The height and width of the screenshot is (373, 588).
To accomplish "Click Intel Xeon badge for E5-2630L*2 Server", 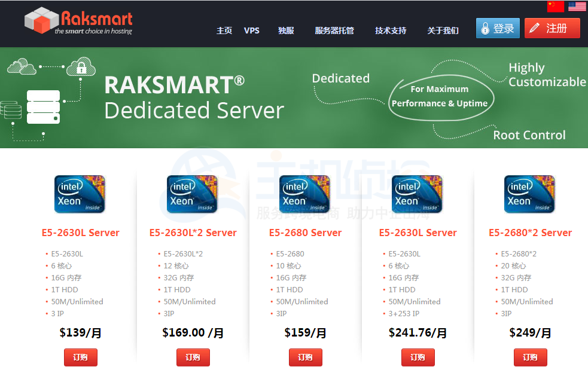I will [193, 194].
